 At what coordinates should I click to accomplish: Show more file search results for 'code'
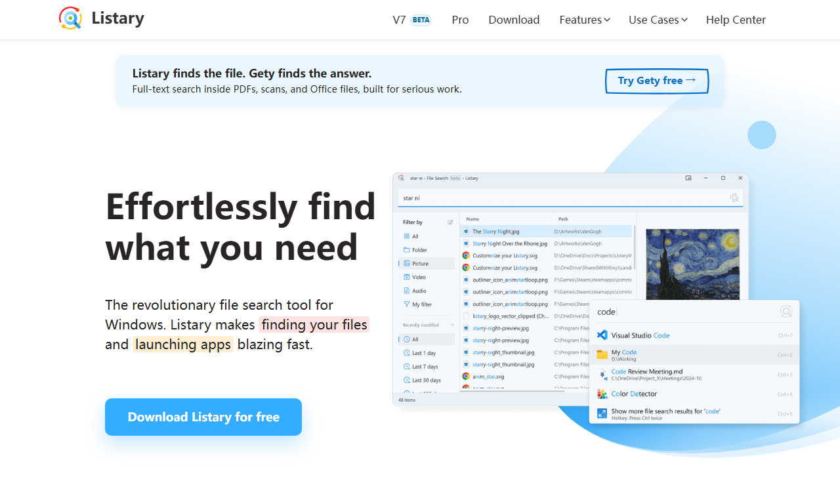click(694, 413)
